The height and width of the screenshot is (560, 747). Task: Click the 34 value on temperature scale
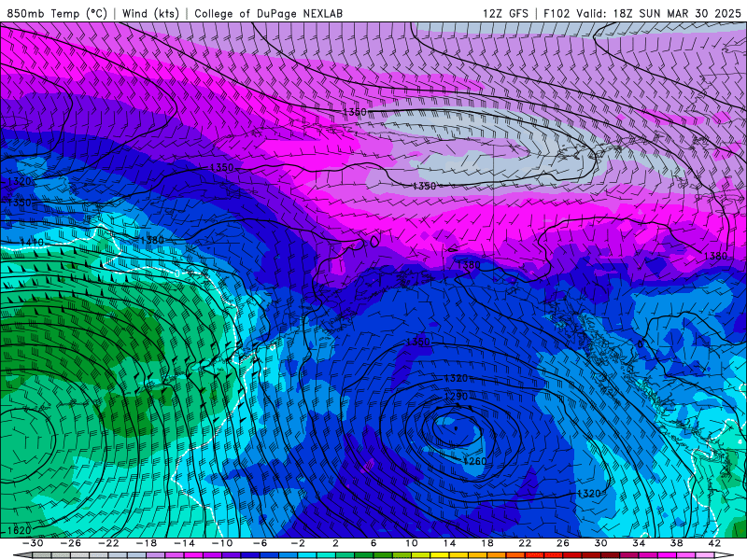pos(639,543)
